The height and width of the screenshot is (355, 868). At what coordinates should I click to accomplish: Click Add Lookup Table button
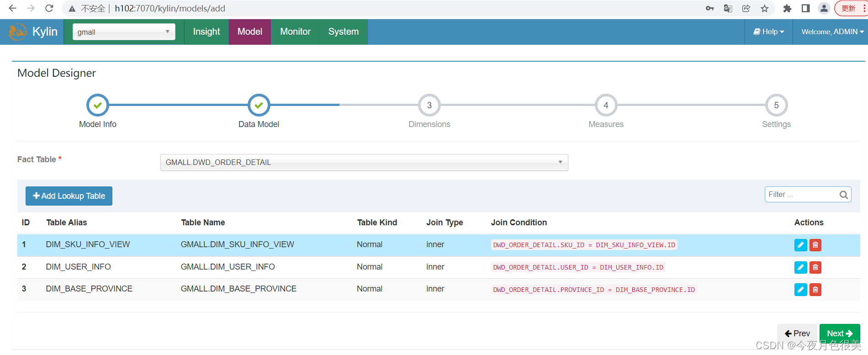(69, 196)
